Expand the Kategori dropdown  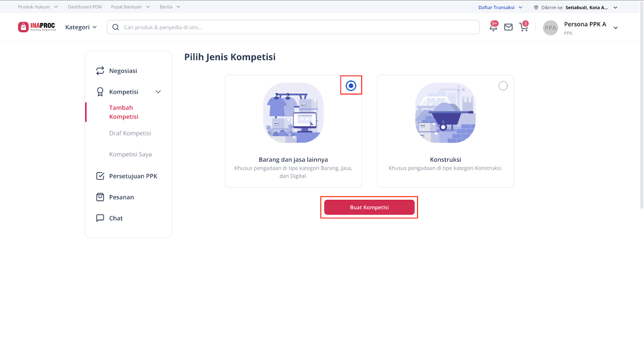coord(81,27)
